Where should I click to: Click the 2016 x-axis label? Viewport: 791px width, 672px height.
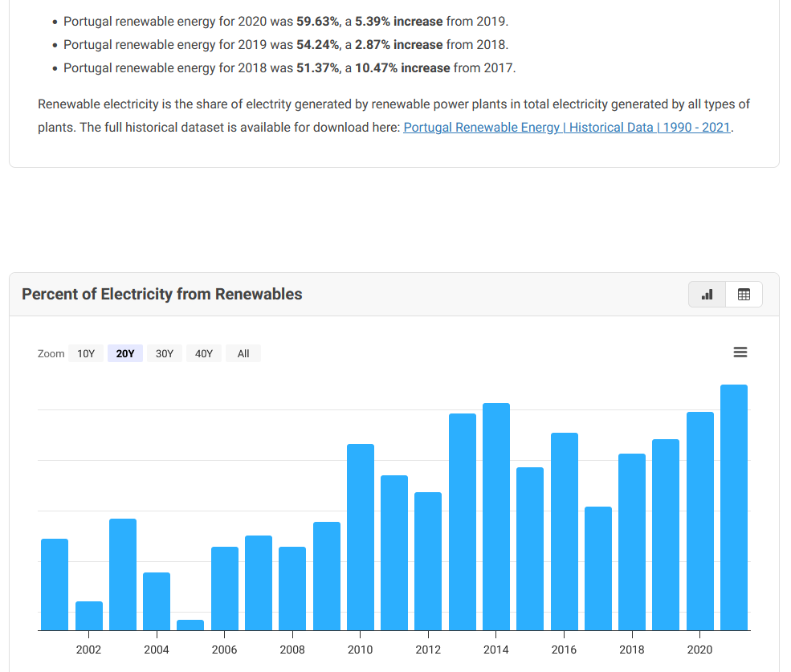[x=564, y=650]
